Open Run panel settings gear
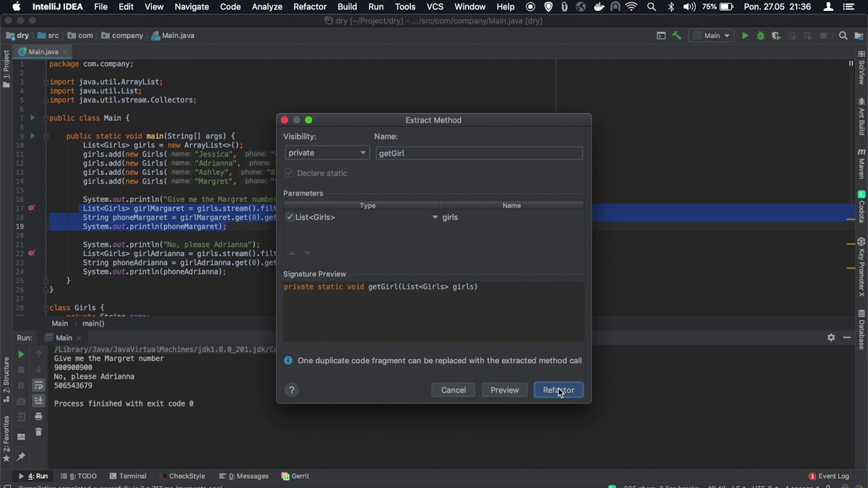 pyautogui.click(x=831, y=338)
